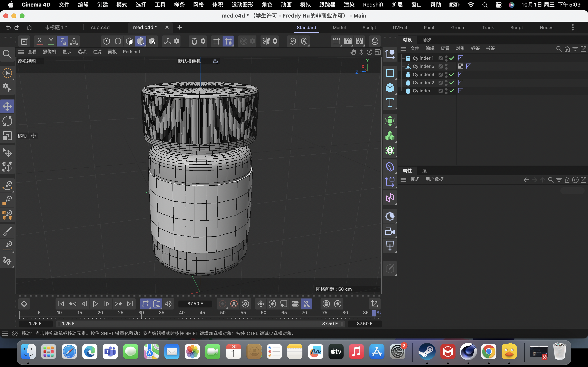
Task: Open the Object Manager hamburger menu
Action: click(x=403, y=49)
